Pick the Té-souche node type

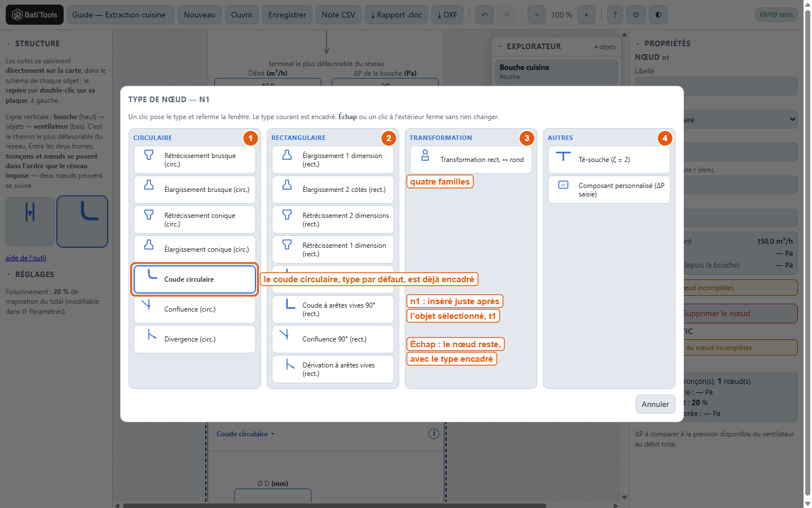pyautogui.click(x=609, y=160)
